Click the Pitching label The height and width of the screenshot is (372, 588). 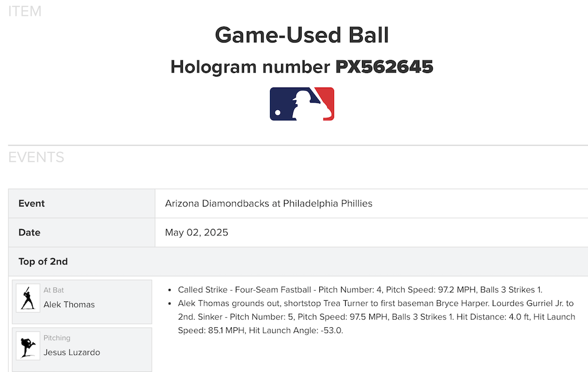click(56, 338)
